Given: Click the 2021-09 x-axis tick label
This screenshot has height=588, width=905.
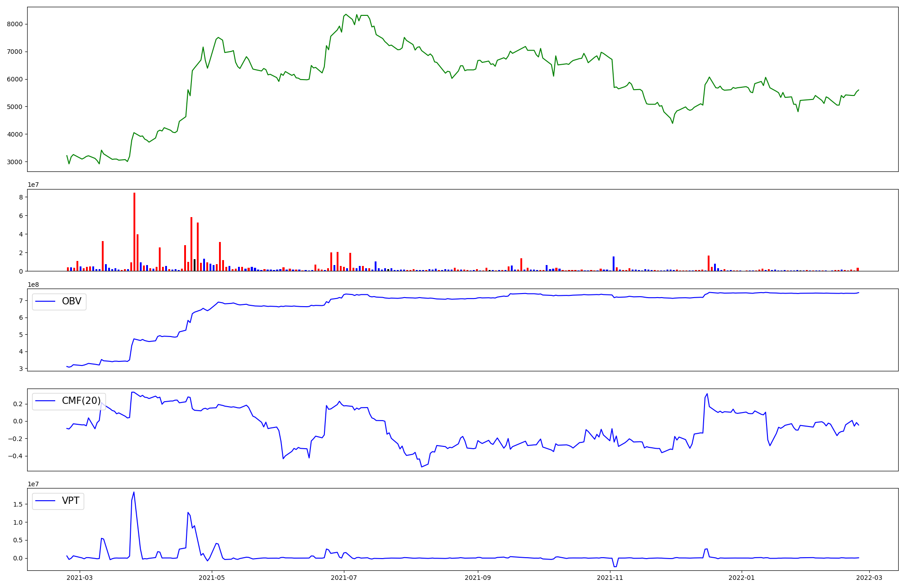Looking at the screenshot, I should pyautogui.click(x=478, y=578).
